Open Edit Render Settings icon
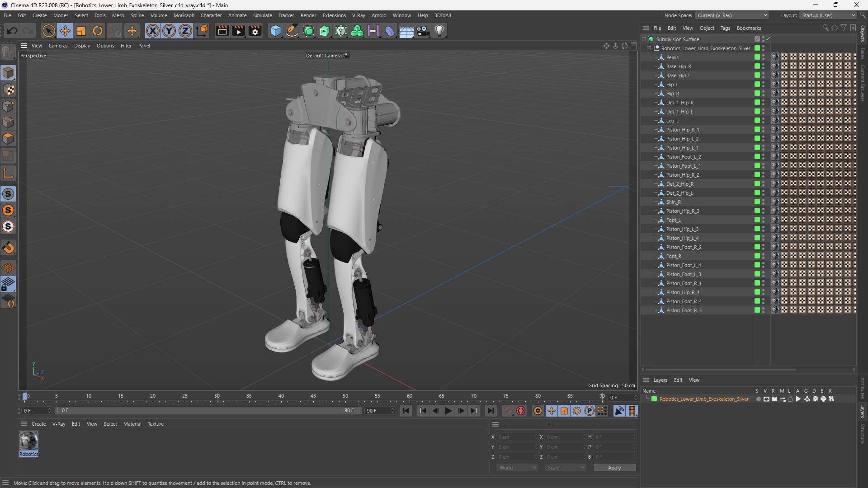 point(255,31)
